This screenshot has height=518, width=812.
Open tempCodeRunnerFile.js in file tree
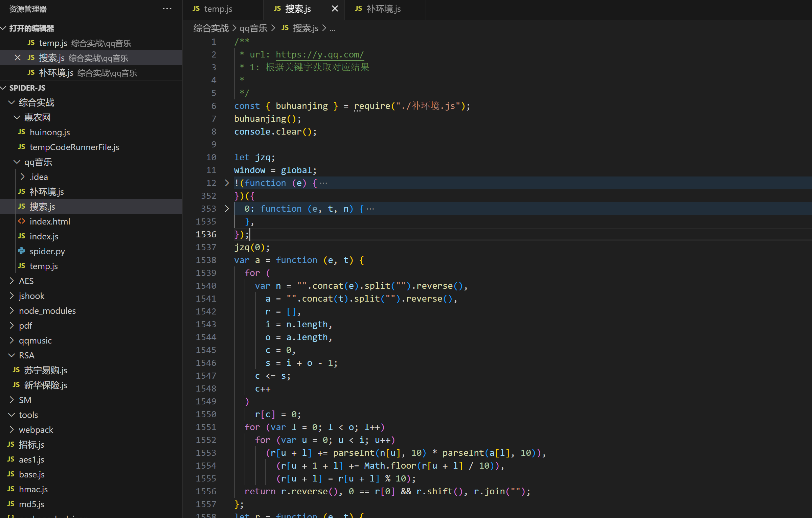pyautogui.click(x=74, y=147)
